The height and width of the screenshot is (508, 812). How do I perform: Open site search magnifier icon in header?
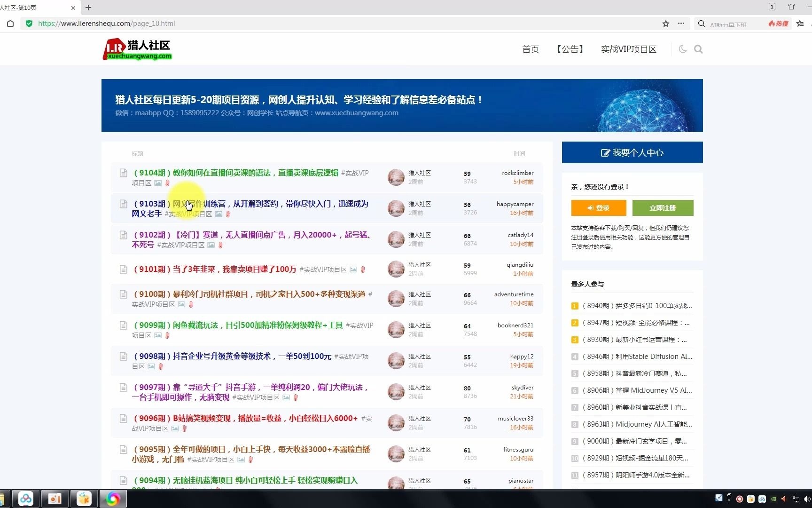pyautogui.click(x=698, y=49)
